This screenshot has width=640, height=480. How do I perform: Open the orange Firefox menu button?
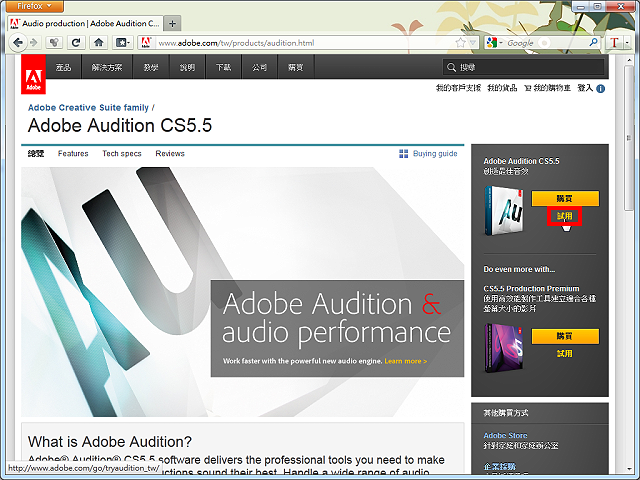tap(34, 6)
